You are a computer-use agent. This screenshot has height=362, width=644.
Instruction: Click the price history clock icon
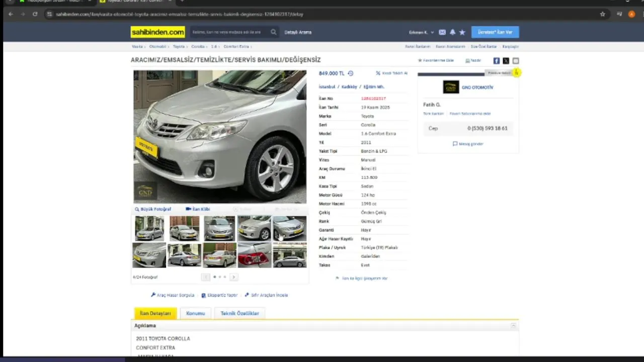pyautogui.click(x=351, y=73)
